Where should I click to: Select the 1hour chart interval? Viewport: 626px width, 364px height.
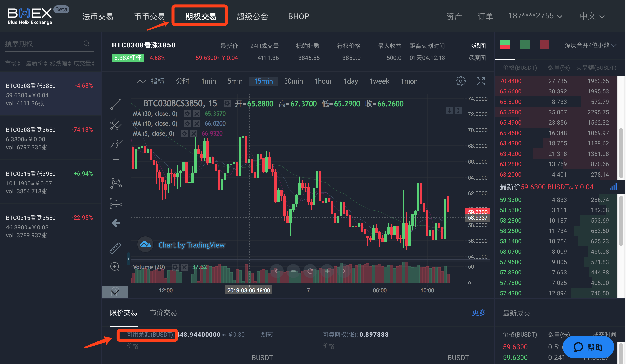click(x=323, y=81)
